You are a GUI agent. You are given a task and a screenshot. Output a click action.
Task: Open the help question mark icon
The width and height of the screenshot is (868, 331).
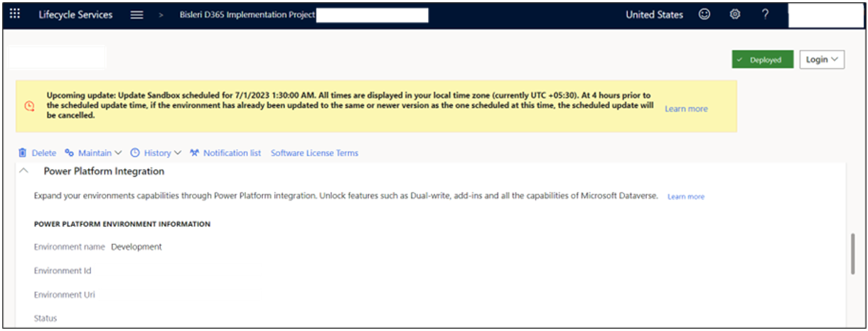click(765, 14)
